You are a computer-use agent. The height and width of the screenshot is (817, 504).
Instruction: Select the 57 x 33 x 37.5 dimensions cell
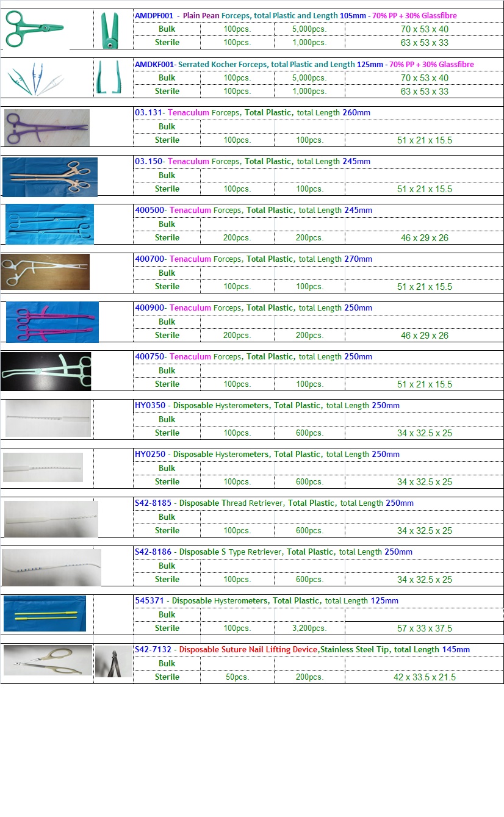[424, 628]
